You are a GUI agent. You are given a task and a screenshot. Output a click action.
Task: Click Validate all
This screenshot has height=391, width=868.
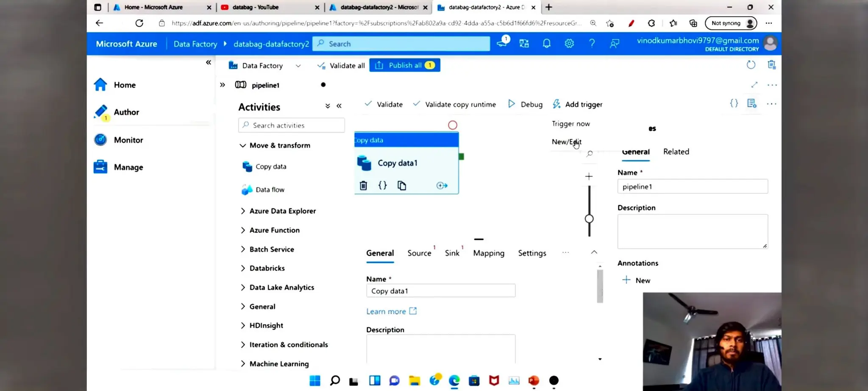tap(341, 65)
